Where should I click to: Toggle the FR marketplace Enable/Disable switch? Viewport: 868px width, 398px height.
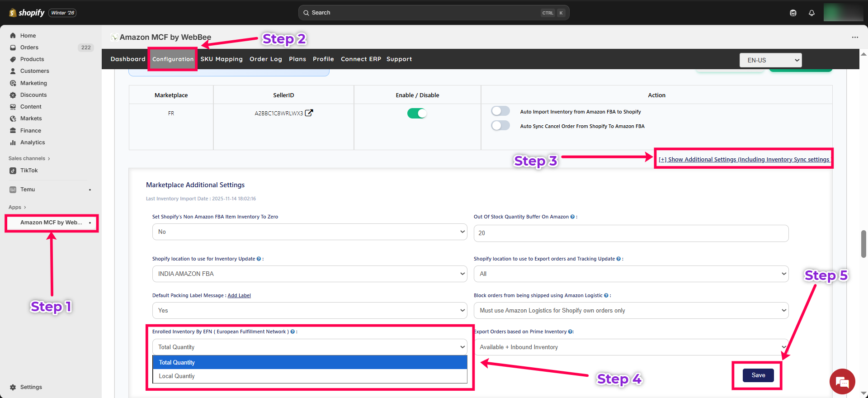[417, 114]
